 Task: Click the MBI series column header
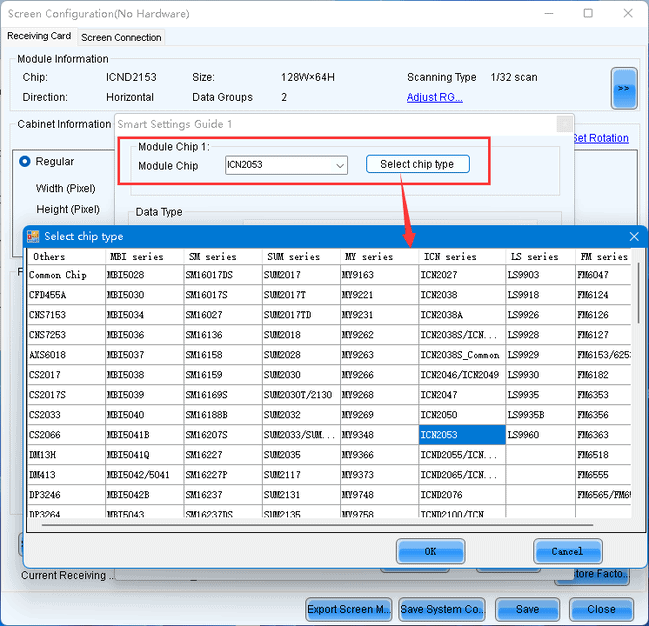(144, 257)
